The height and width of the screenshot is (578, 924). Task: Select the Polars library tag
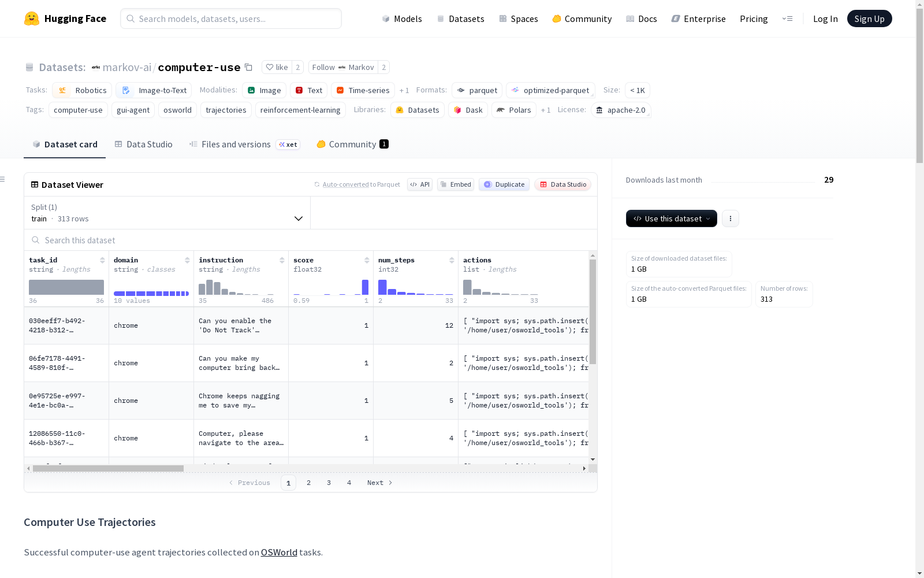514,110
